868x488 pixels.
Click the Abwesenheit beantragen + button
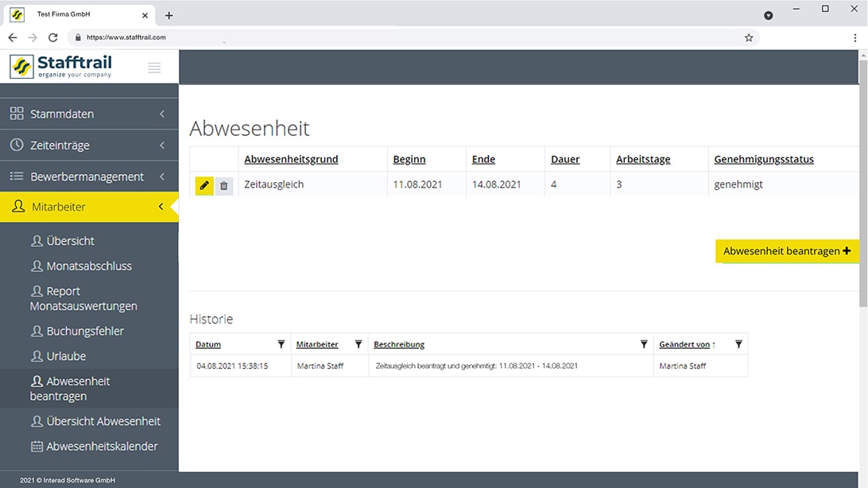click(x=787, y=251)
